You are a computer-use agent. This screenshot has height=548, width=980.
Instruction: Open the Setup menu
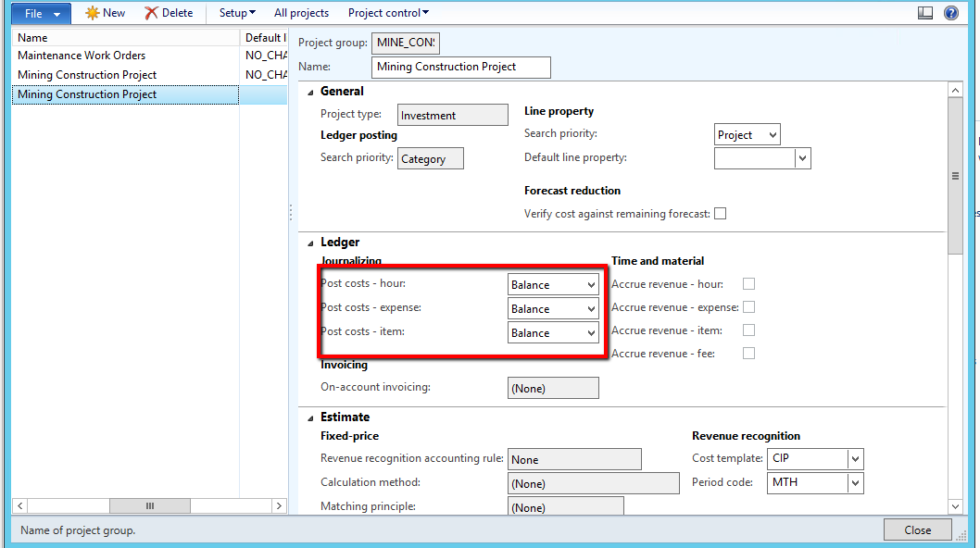coord(235,12)
